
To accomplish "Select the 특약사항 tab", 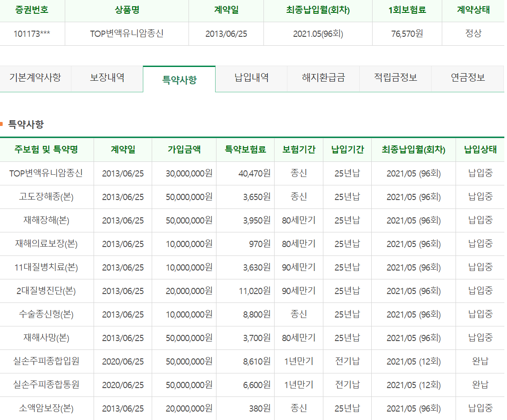I will (179, 79).
